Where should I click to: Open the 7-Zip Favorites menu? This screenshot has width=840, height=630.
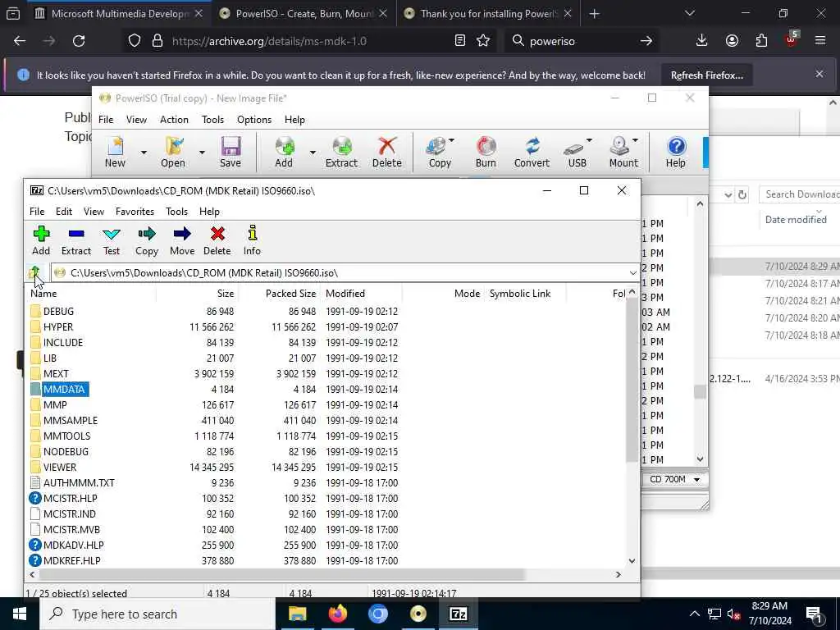coord(135,212)
